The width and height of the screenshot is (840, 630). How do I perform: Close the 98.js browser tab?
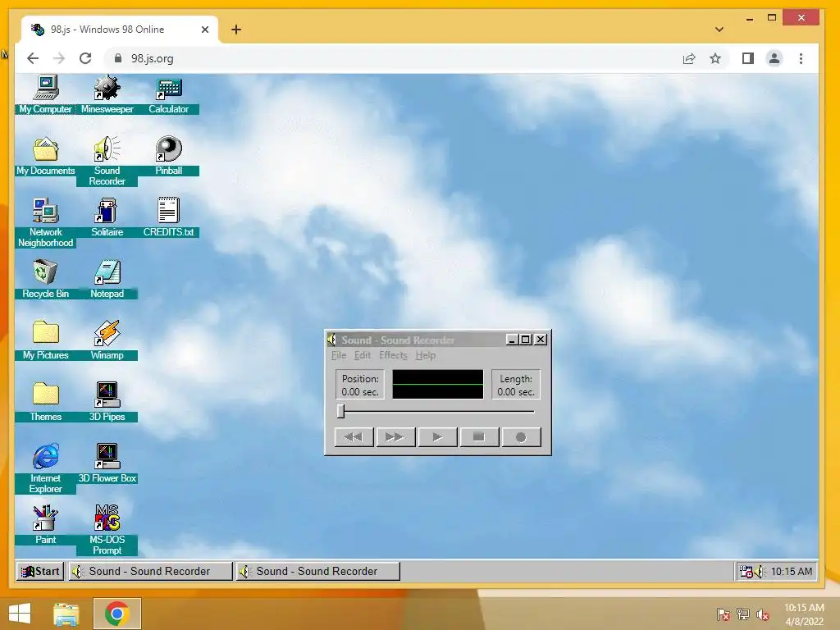click(204, 30)
